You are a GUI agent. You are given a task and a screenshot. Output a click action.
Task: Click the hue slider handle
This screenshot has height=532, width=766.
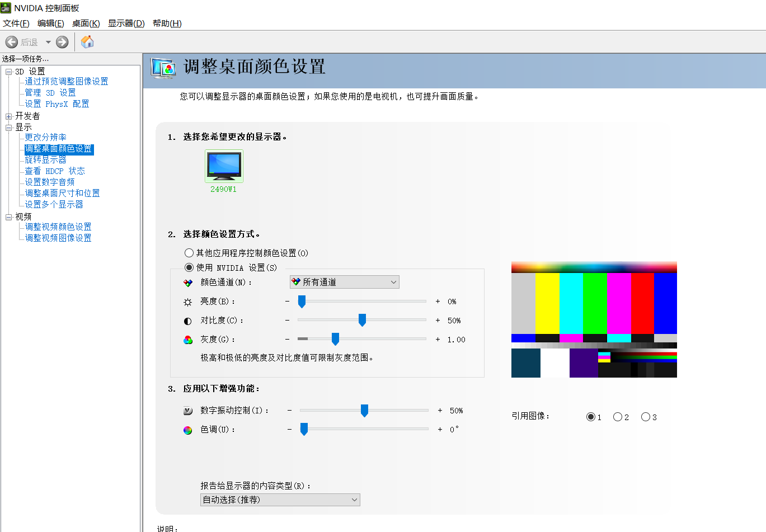pyautogui.click(x=304, y=430)
